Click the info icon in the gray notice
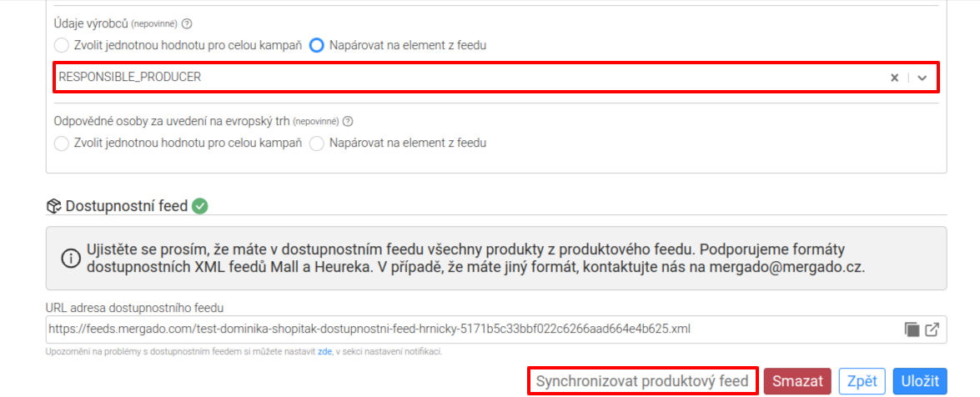The image size is (980, 397). (x=71, y=258)
